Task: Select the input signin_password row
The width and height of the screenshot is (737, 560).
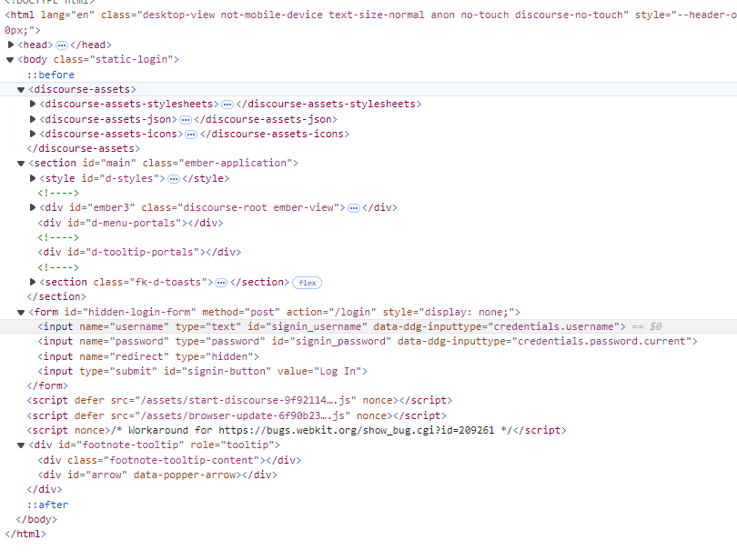Action: click(x=368, y=342)
